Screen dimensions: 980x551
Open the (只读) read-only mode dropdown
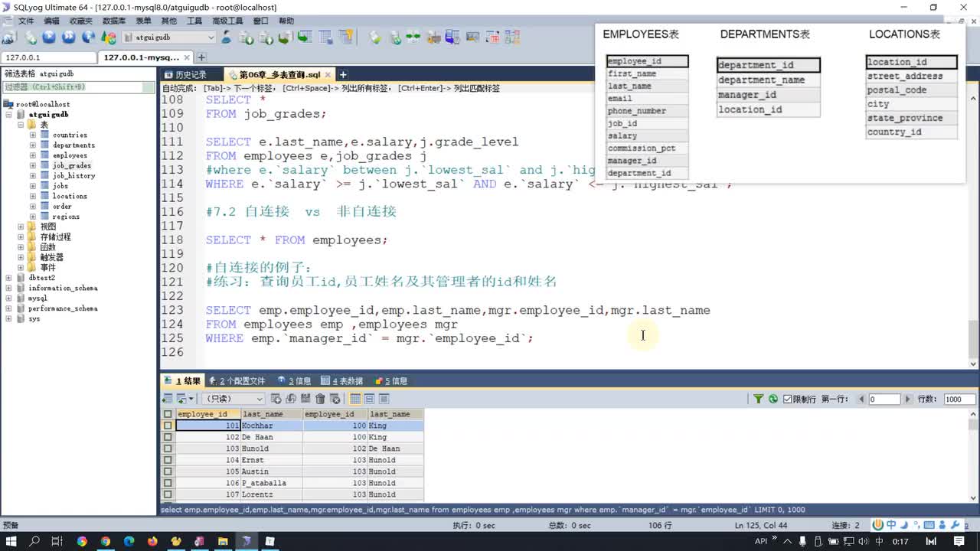coord(234,399)
